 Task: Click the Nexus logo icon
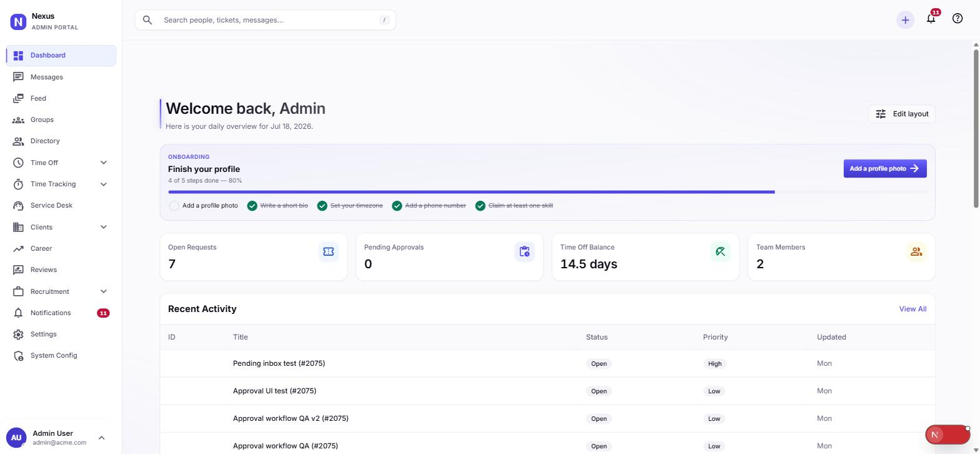pos(18,21)
